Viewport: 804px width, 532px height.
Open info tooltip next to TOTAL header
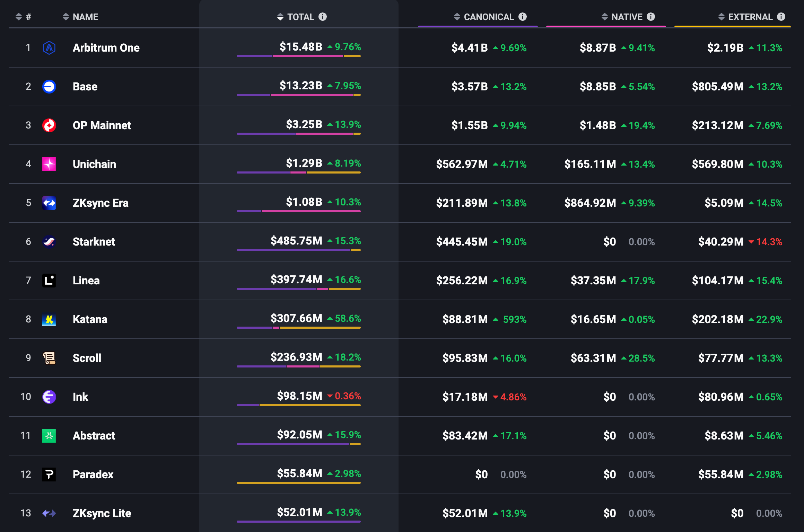[x=323, y=17]
